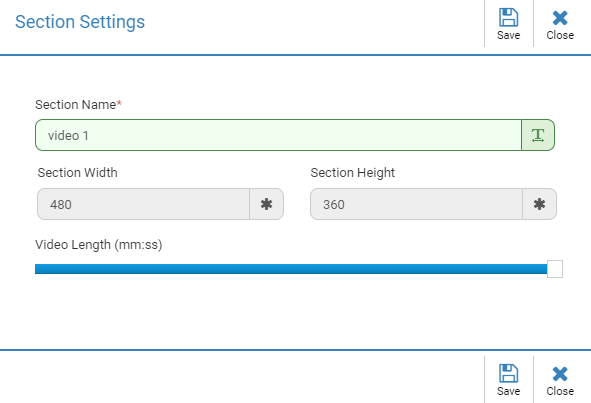Click the green text T icon beside Section Name
Viewport: 591px width, 403px height.
coord(538,135)
